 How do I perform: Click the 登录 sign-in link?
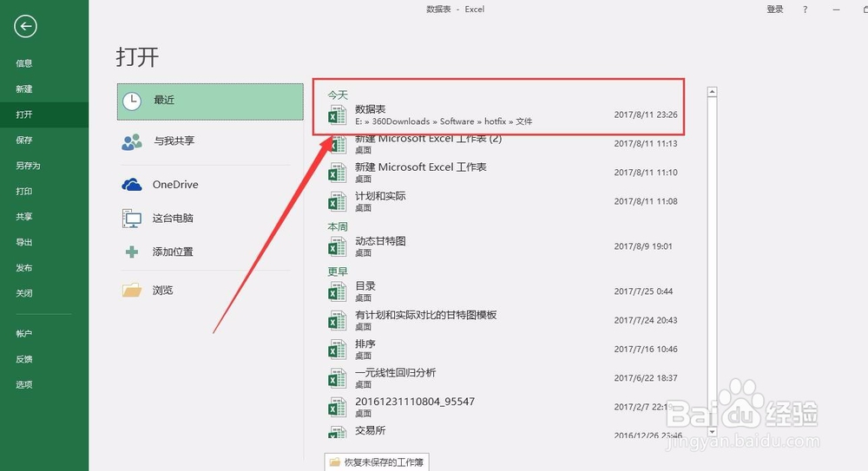[x=775, y=10]
